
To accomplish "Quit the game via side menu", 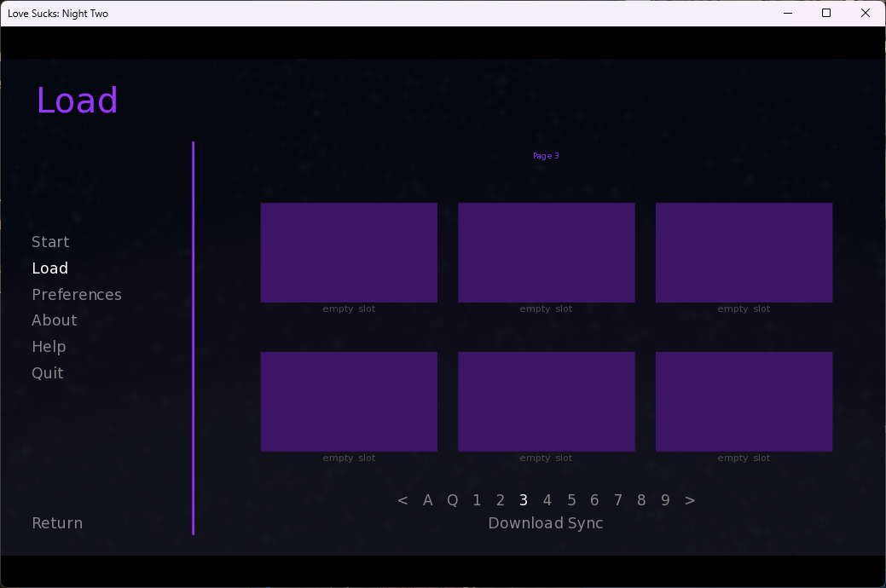I will point(48,373).
